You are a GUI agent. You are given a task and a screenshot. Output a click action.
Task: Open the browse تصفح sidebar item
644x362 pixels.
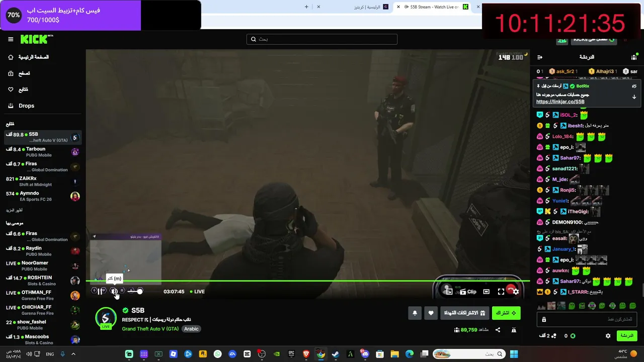(x=19, y=73)
